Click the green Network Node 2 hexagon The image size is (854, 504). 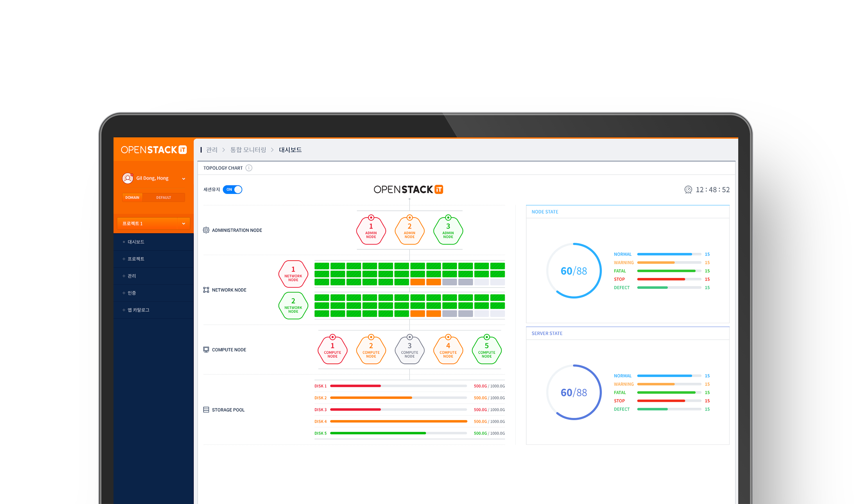pos(293,305)
